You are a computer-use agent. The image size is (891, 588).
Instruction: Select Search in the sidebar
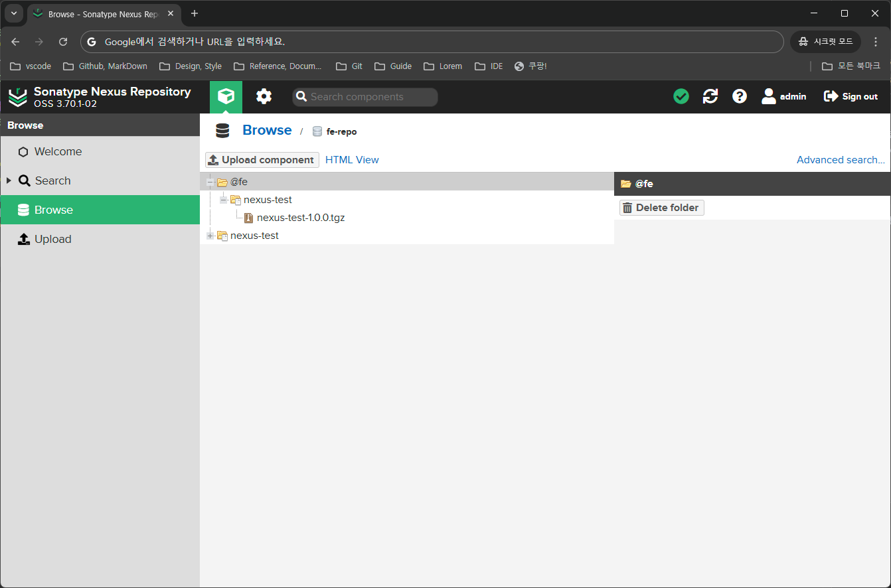pyautogui.click(x=100, y=181)
